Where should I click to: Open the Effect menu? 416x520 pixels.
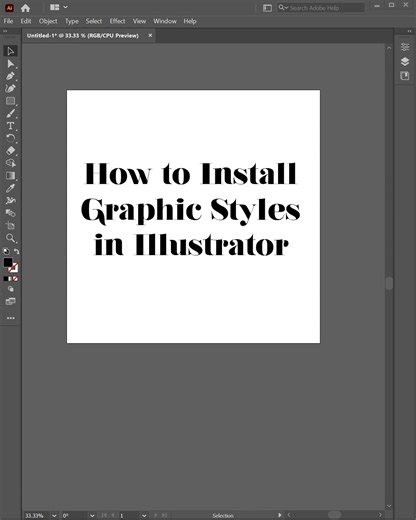[117, 21]
